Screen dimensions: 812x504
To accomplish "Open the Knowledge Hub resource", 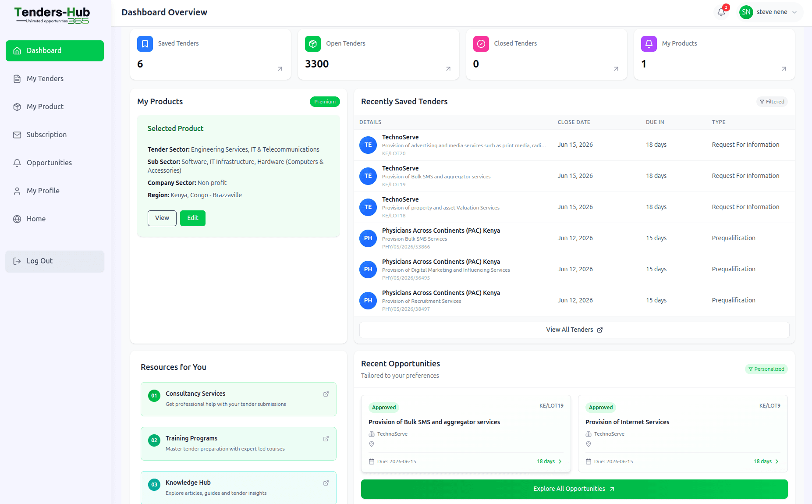I will click(x=238, y=488).
